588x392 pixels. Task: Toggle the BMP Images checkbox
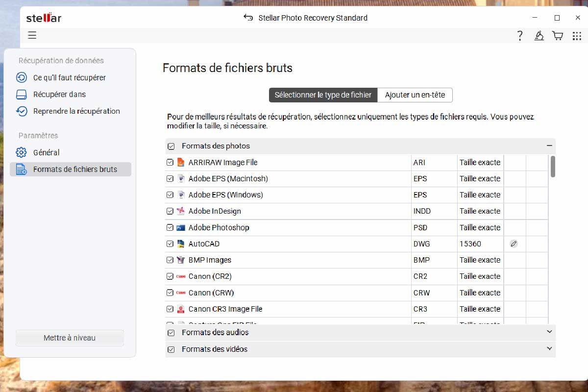click(x=170, y=260)
